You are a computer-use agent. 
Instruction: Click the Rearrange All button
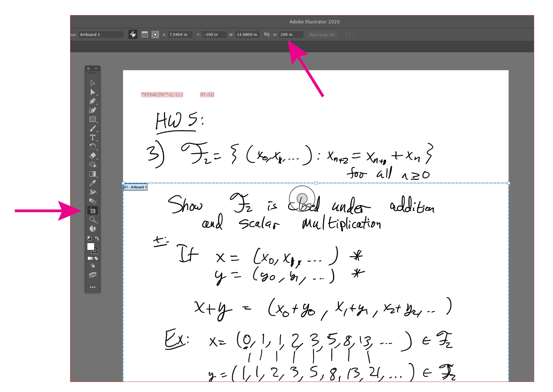point(322,35)
